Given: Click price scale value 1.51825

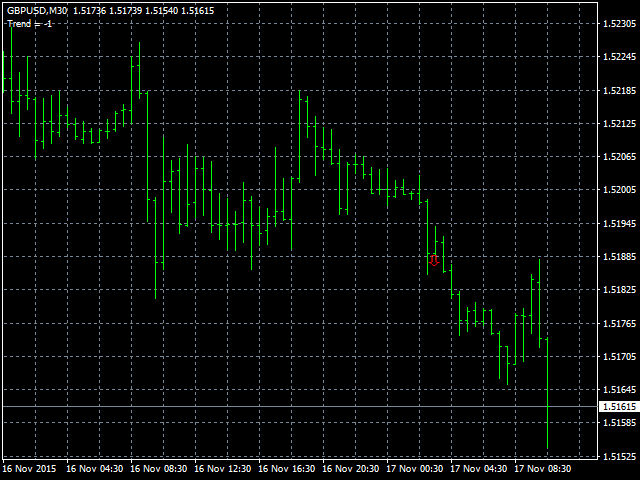Looking at the screenshot, I should (x=619, y=290).
